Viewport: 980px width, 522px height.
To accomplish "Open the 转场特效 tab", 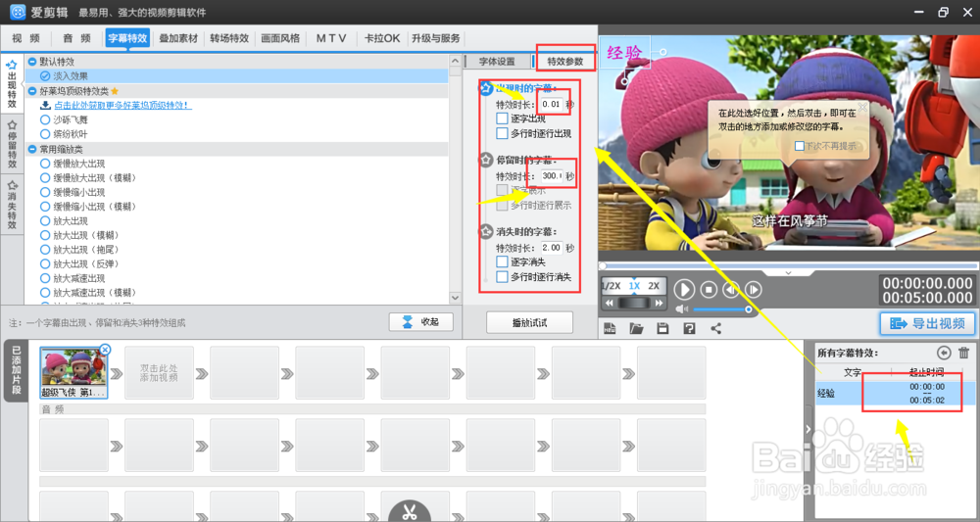I will [x=229, y=38].
